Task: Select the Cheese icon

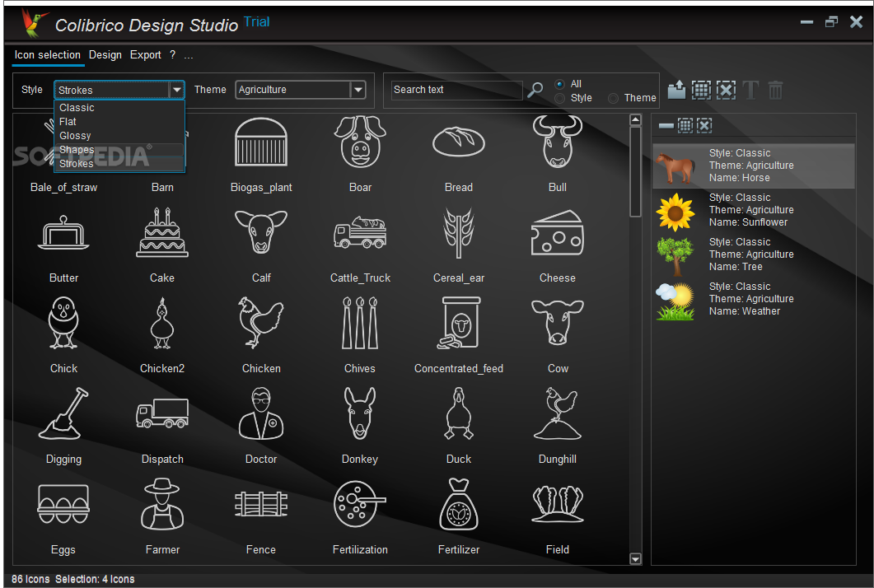Action: (558, 233)
